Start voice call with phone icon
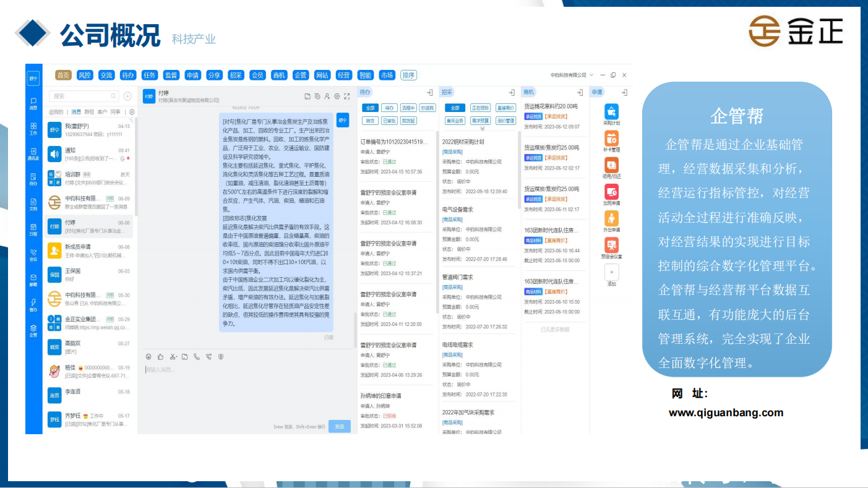868x488 pixels. [x=197, y=356]
